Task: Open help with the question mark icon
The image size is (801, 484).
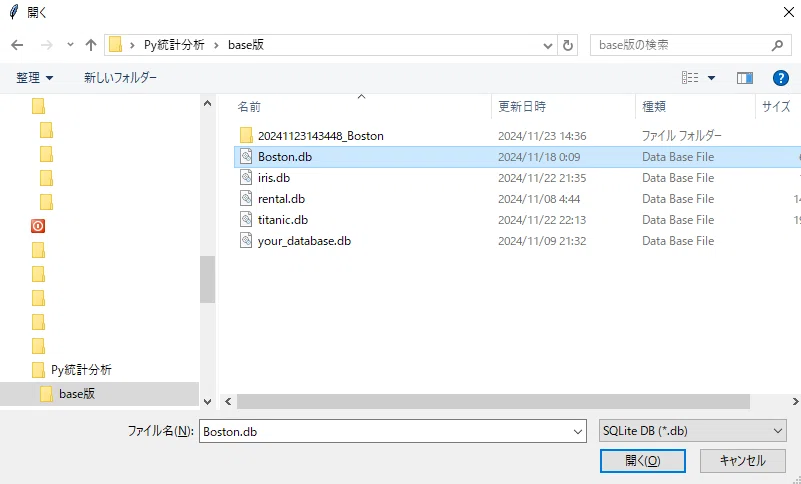Action: pyautogui.click(x=781, y=78)
